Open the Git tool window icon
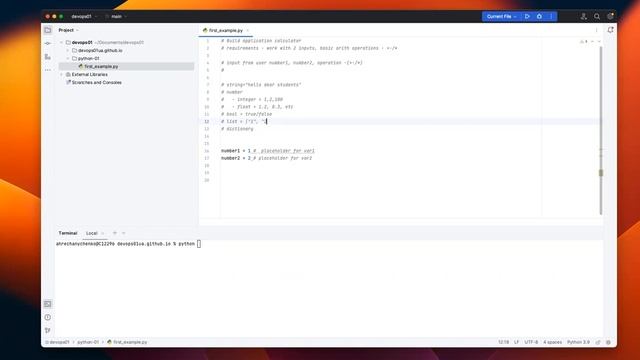The image size is (640, 360). pos(48,330)
